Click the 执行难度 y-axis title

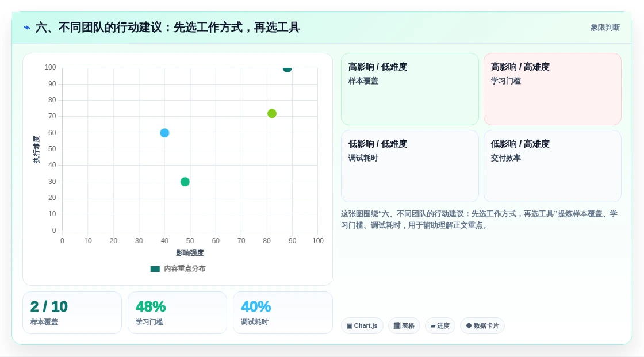pos(37,149)
